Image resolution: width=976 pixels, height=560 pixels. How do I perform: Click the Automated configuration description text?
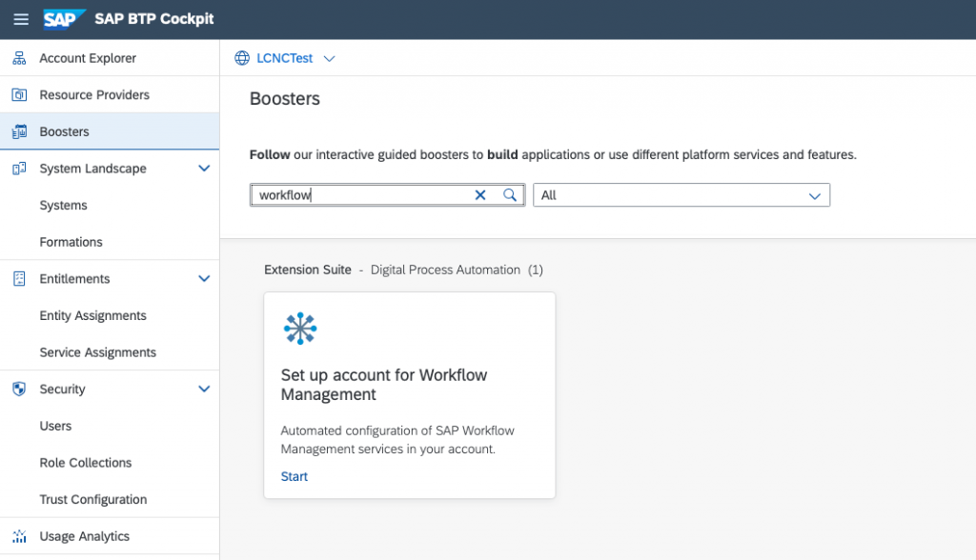click(397, 439)
